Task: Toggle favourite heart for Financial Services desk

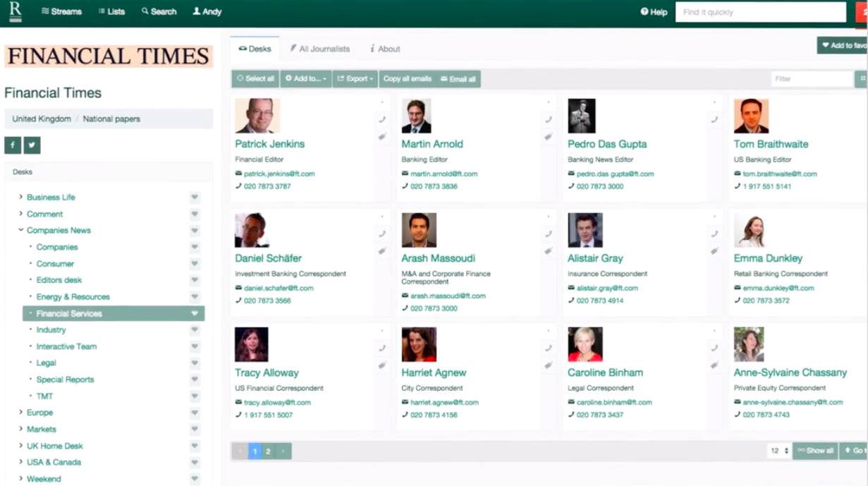Action: point(195,314)
